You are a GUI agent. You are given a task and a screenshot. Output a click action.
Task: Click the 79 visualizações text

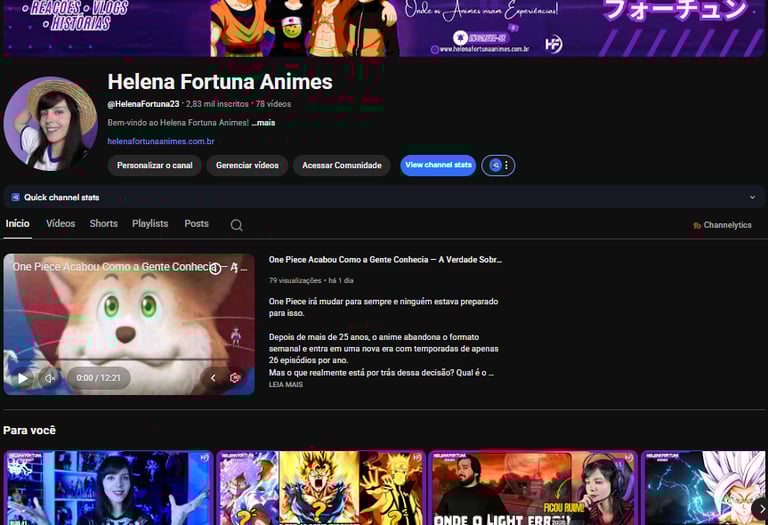[295, 281]
